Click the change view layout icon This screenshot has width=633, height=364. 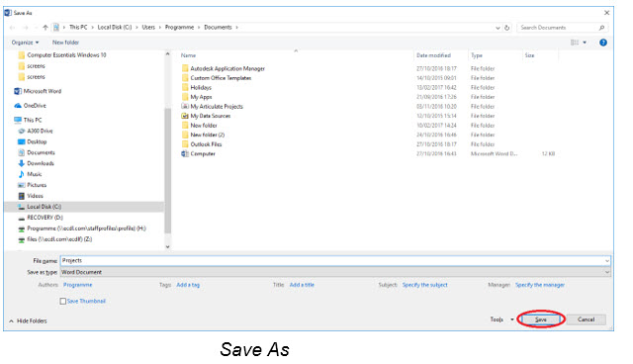(x=575, y=43)
